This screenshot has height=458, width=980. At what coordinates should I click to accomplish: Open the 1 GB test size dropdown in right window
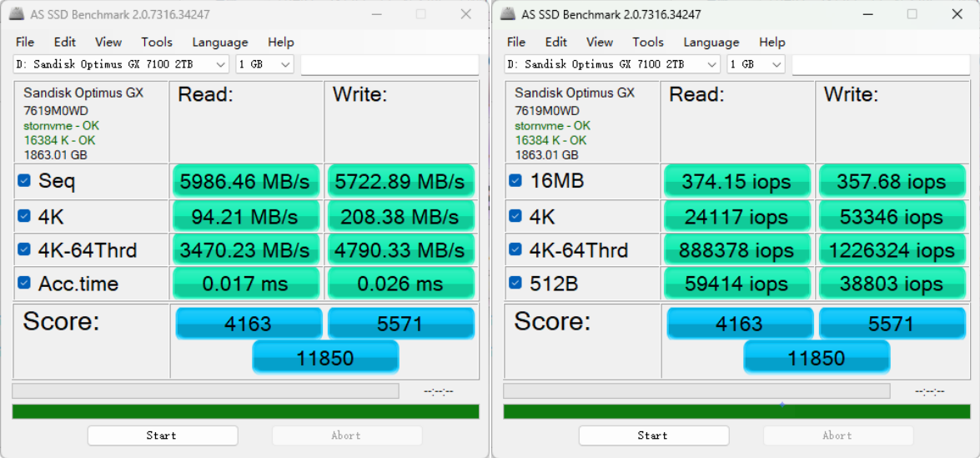[756, 64]
